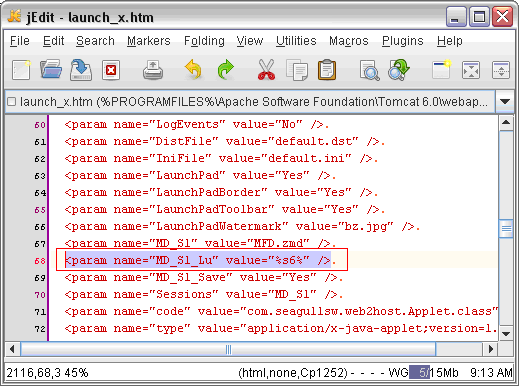Create a new file with toolbar icon

[21, 70]
